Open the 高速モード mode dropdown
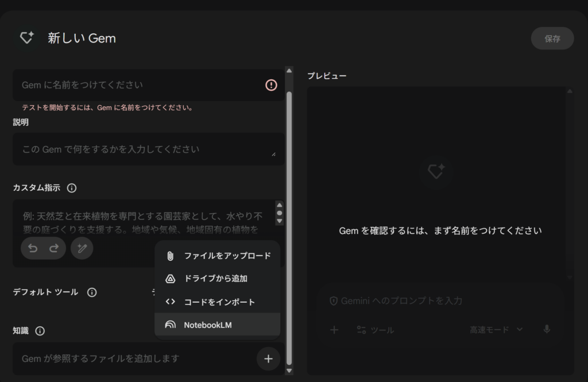The width and height of the screenshot is (588, 382). pos(496,330)
